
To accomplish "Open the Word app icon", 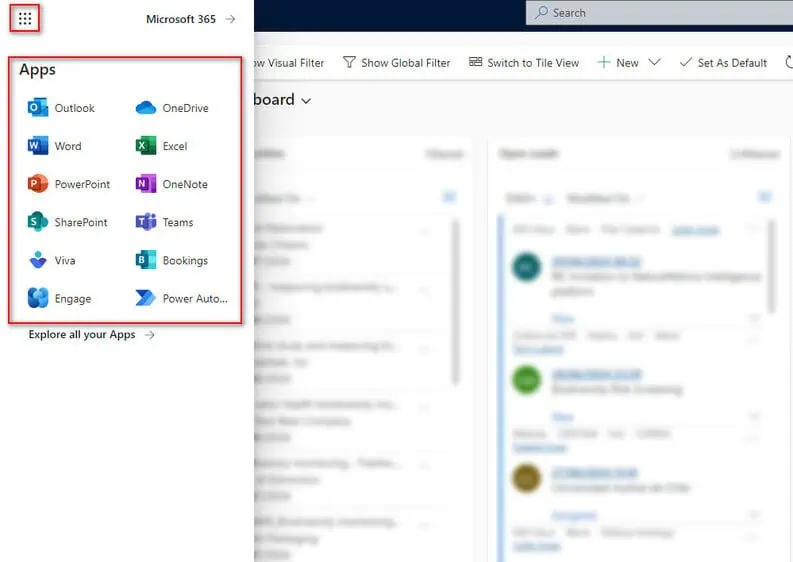I will pyautogui.click(x=38, y=146).
